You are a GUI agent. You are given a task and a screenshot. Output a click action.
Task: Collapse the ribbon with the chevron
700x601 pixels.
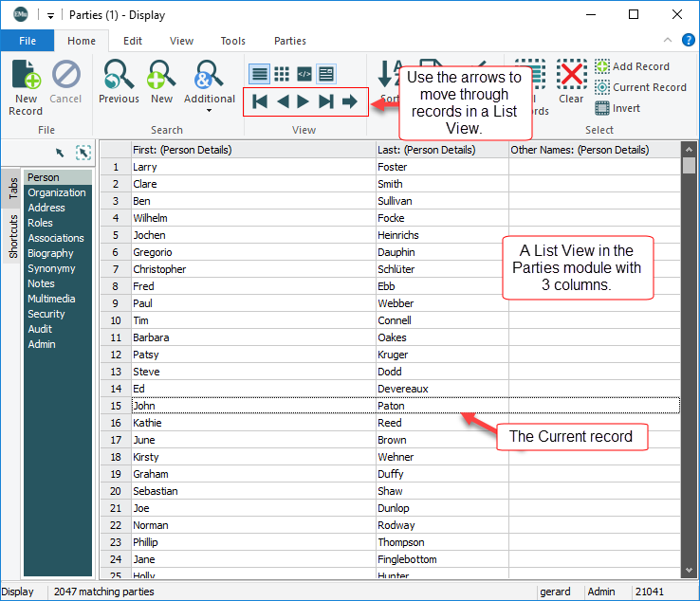pos(667,41)
